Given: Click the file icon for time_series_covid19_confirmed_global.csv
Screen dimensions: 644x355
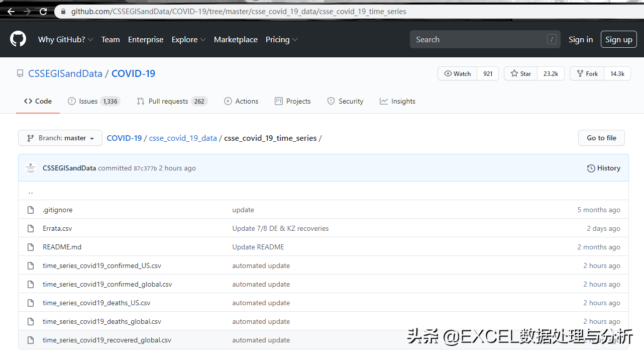Looking at the screenshot, I should (31, 284).
